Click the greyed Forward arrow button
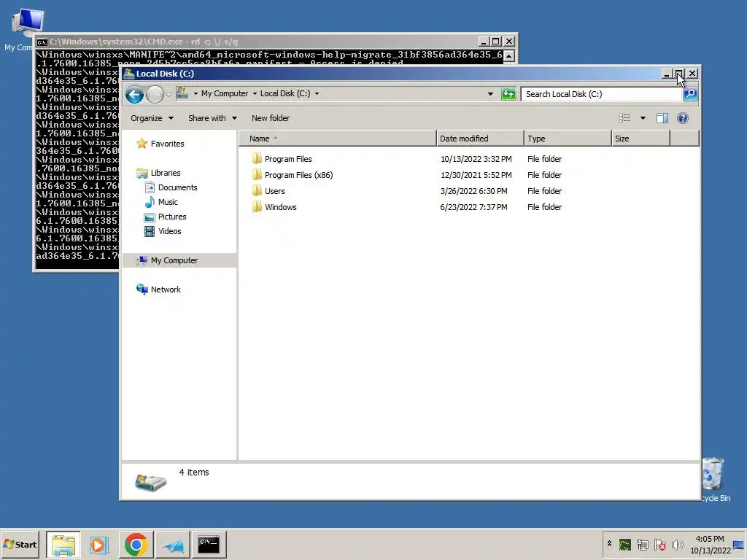The width and height of the screenshot is (747, 560). 155,95
